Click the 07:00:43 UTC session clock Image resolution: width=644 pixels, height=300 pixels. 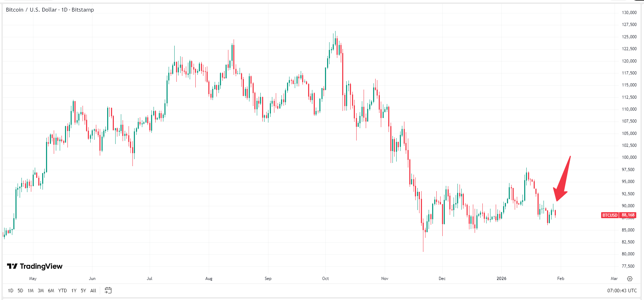(x=621, y=290)
